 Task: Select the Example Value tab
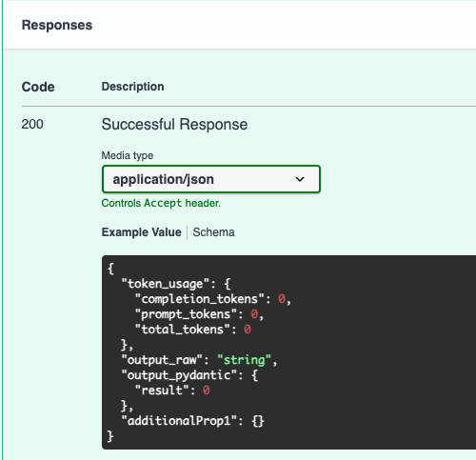[x=141, y=232]
